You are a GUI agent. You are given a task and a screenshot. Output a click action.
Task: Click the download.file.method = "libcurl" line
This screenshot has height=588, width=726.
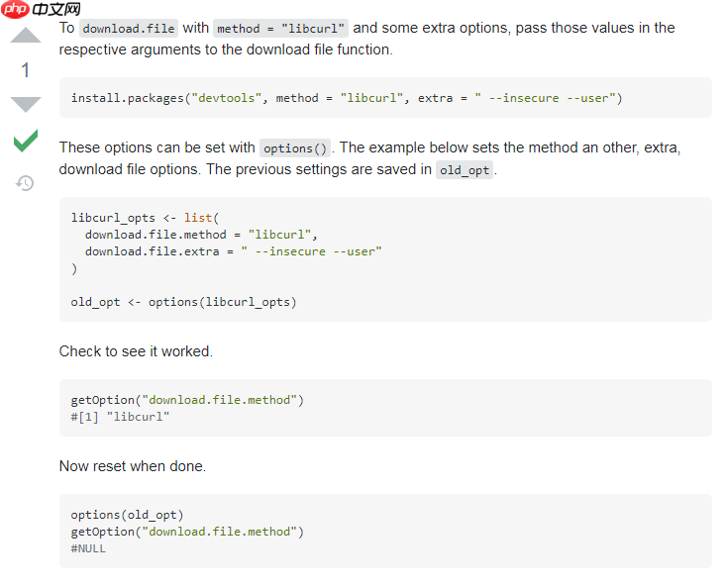[x=201, y=235]
